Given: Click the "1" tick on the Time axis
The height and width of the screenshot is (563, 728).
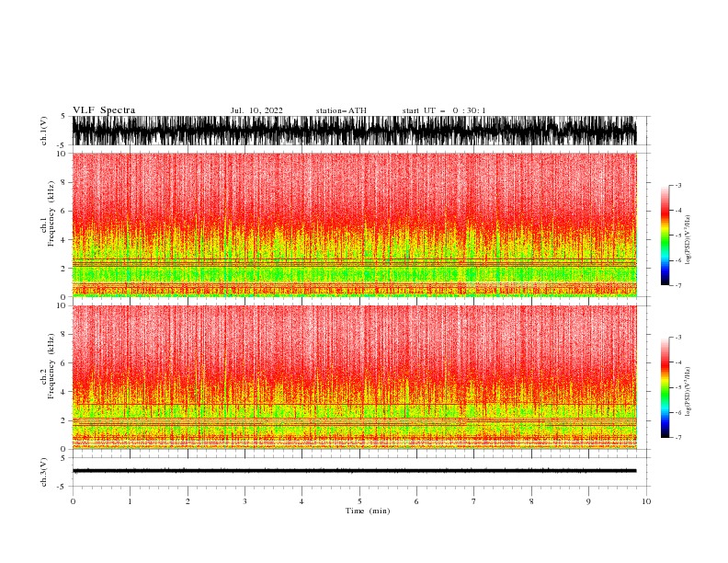Looking at the screenshot, I should [130, 501].
